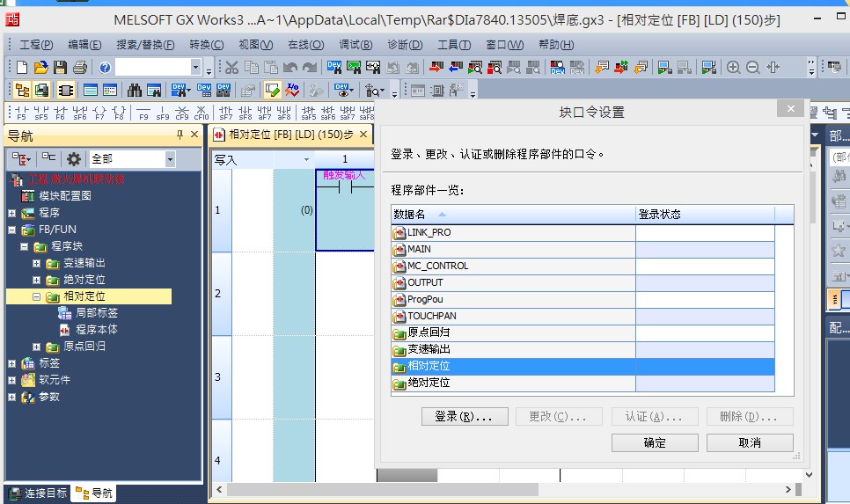
Task: Toggle the navigation window toolbar icon
Action: 21,90
